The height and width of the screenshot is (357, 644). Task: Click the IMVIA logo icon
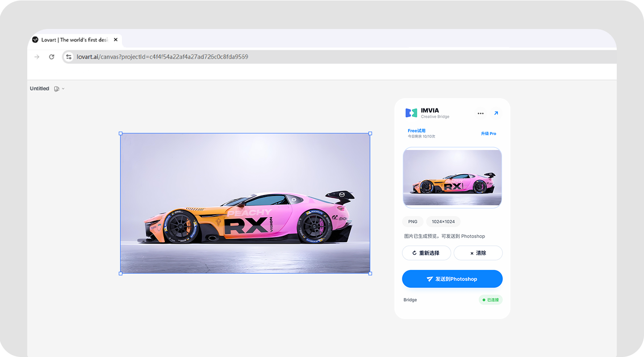[x=411, y=113]
